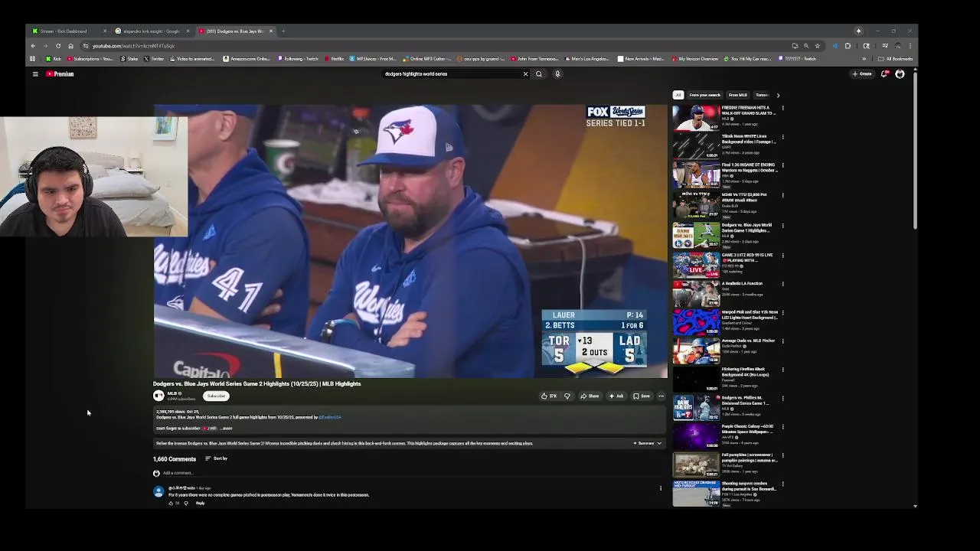
Task: Click the video player frame
Action: pyautogui.click(x=410, y=241)
